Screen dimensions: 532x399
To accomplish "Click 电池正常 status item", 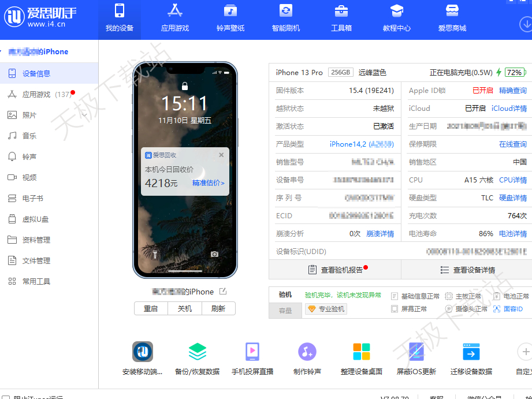I will click(x=511, y=296).
